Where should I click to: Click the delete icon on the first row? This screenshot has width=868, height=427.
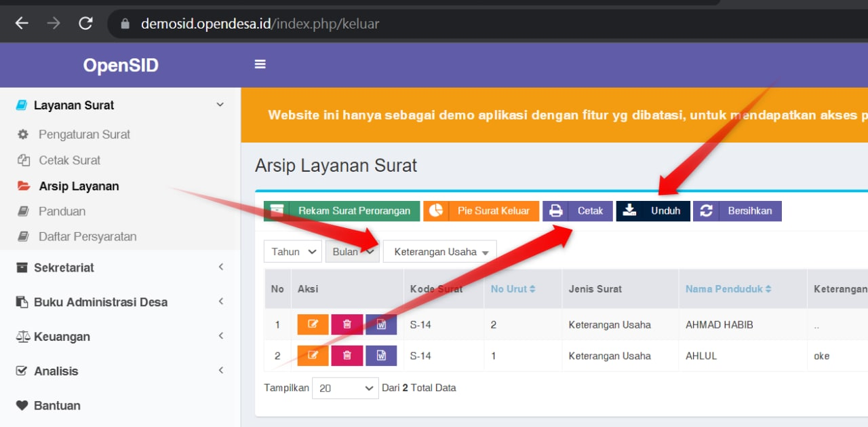pyautogui.click(x=347, y=324)
